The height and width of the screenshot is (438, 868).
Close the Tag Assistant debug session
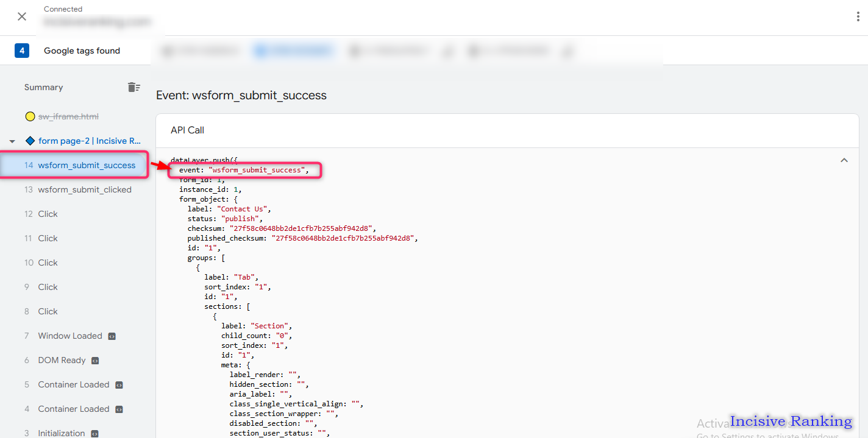click(x=22, y=16)
